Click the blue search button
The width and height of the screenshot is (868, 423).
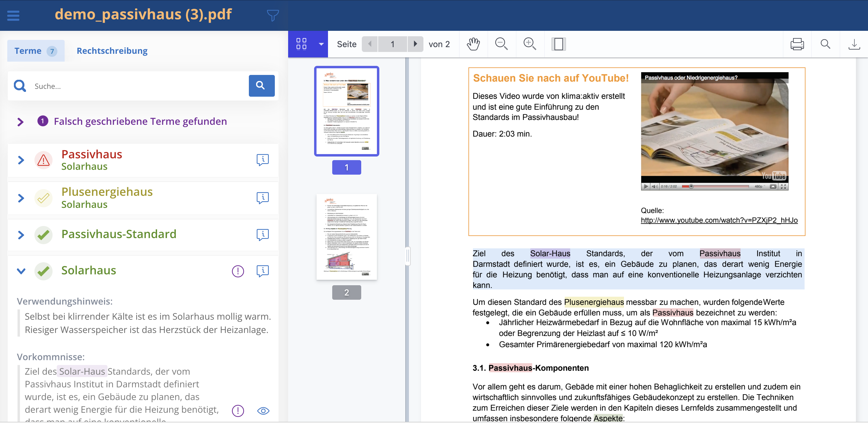coord(261,86)
